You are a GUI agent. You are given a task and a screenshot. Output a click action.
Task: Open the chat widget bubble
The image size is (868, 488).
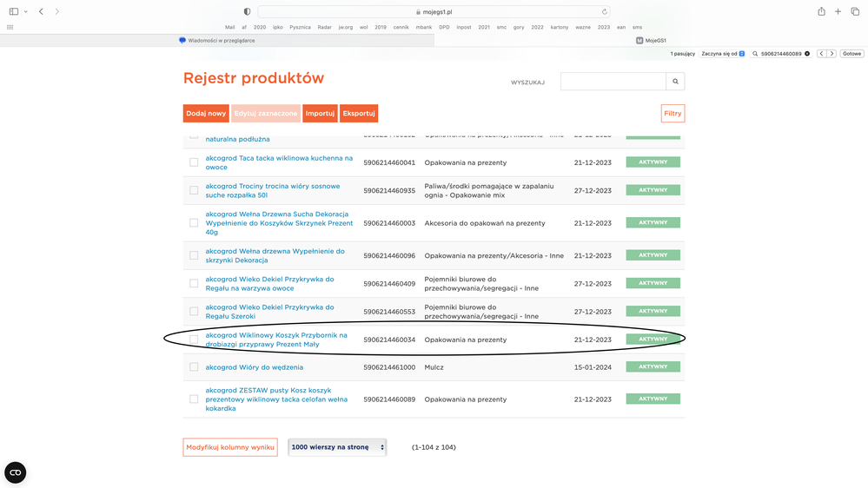(x=16, y=472)
